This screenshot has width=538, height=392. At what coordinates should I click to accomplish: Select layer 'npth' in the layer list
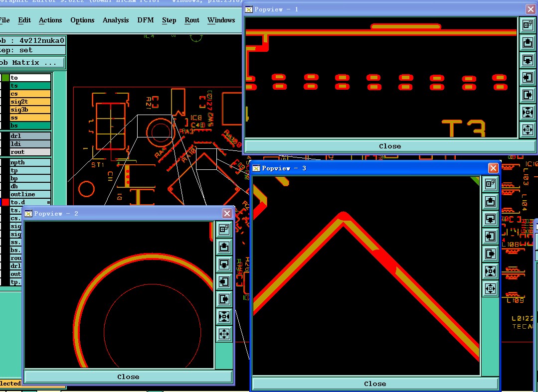click(x=30, y=162)
